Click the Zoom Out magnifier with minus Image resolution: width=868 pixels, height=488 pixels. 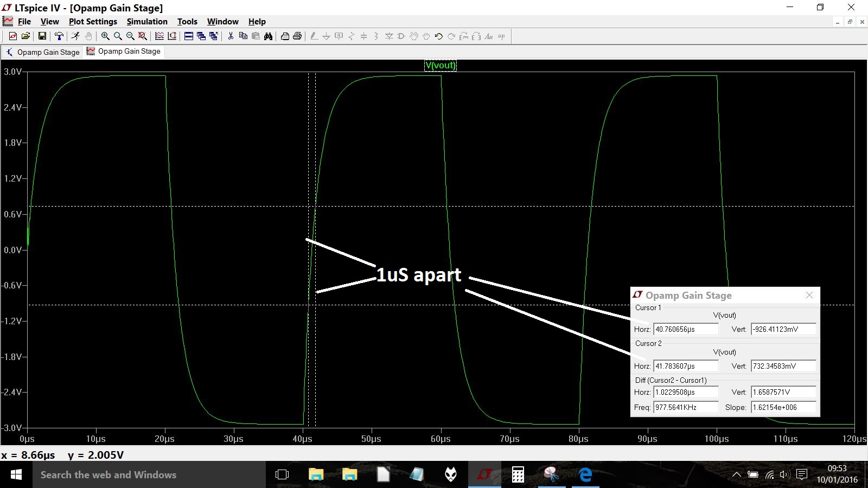tap(130, 36)
